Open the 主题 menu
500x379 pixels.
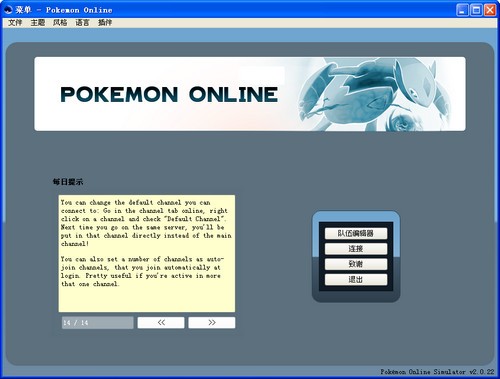(x=38, y=22)
